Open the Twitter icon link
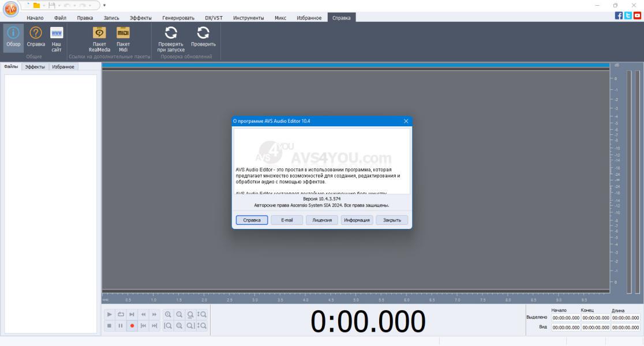 click(x=628, y=16)
